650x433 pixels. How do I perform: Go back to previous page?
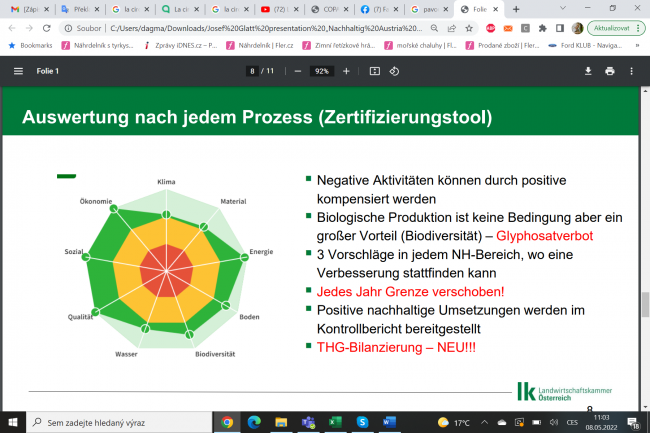[12, 28]
